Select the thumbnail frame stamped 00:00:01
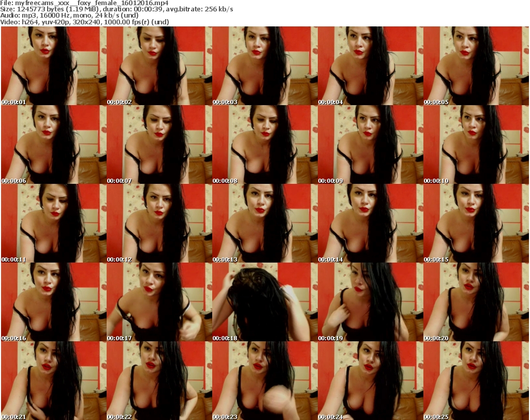 (54, 66)
